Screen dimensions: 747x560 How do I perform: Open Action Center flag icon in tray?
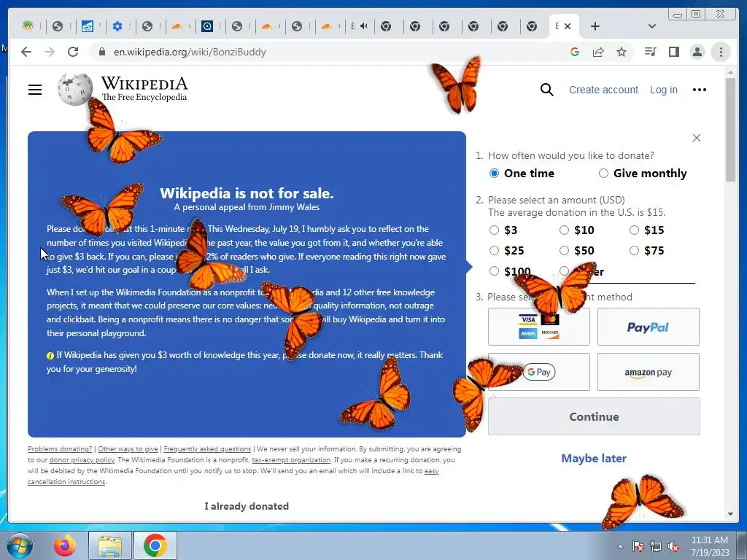(638, 546)
